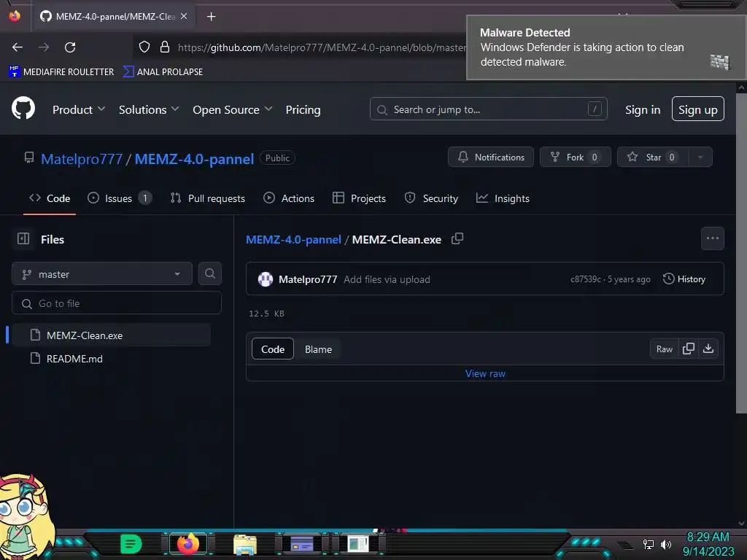Click the browser forward arrow
Viewport: 747px width, 560px height.
[44, 47]
